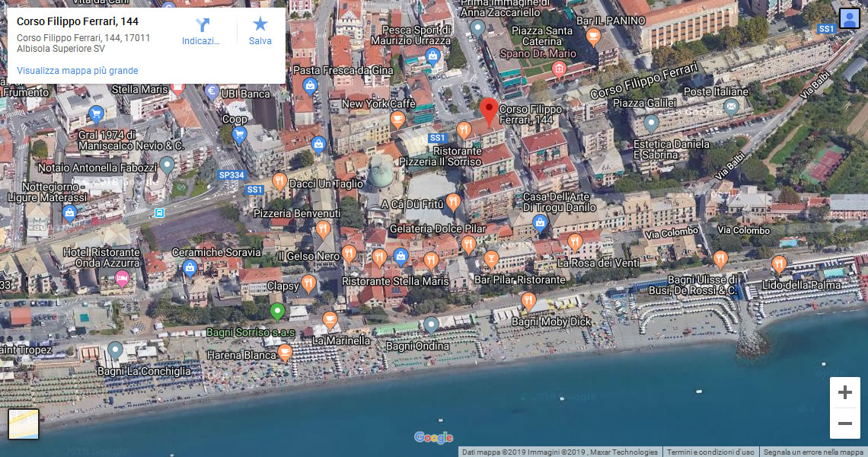Click the Ceramiche Soravia shopping marker

click(x=190, y=269)
